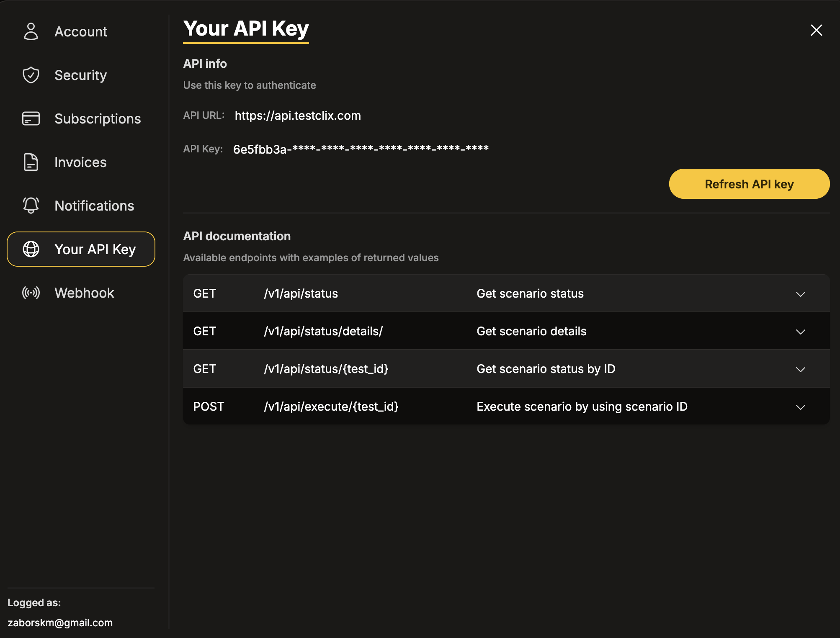Click the 'Get scenario status' description
840x638 pixels.
coord(530,293)
